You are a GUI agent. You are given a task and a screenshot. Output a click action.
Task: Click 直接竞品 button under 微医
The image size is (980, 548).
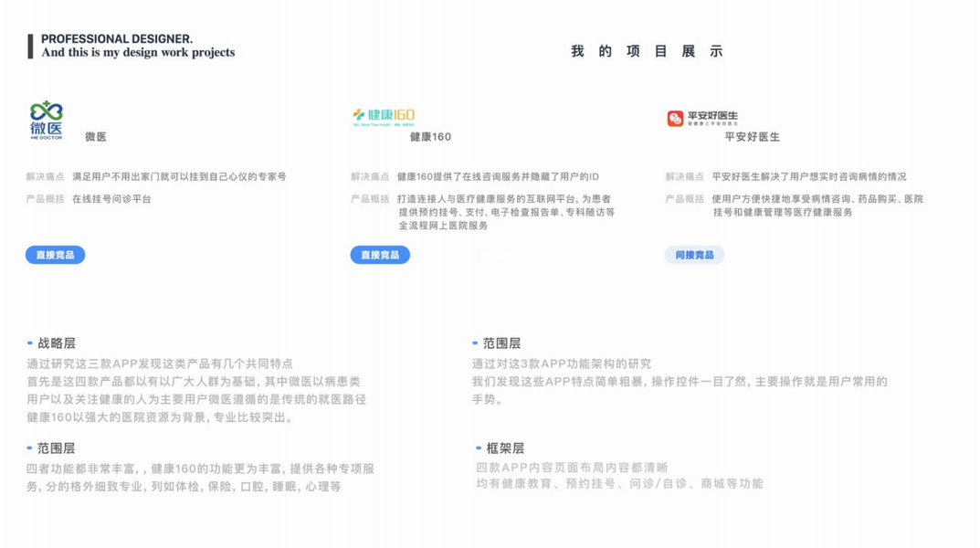pyautogui.click(x=55, y=255)
